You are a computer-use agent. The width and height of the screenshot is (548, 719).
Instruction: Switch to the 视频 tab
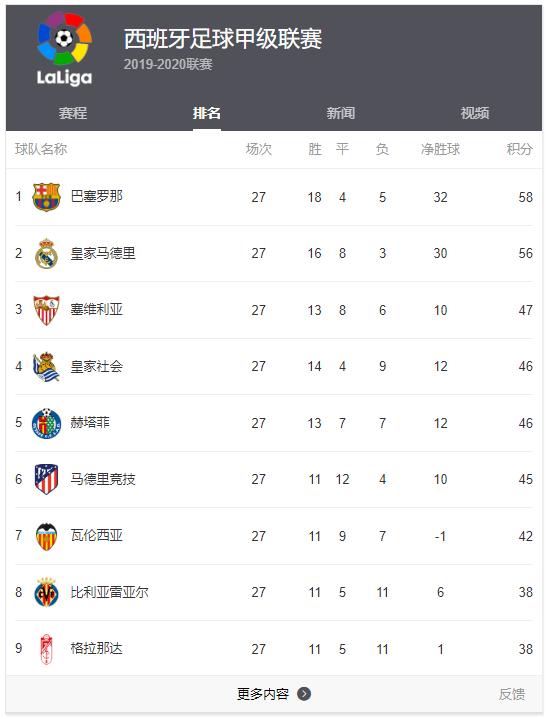point(475,113)
